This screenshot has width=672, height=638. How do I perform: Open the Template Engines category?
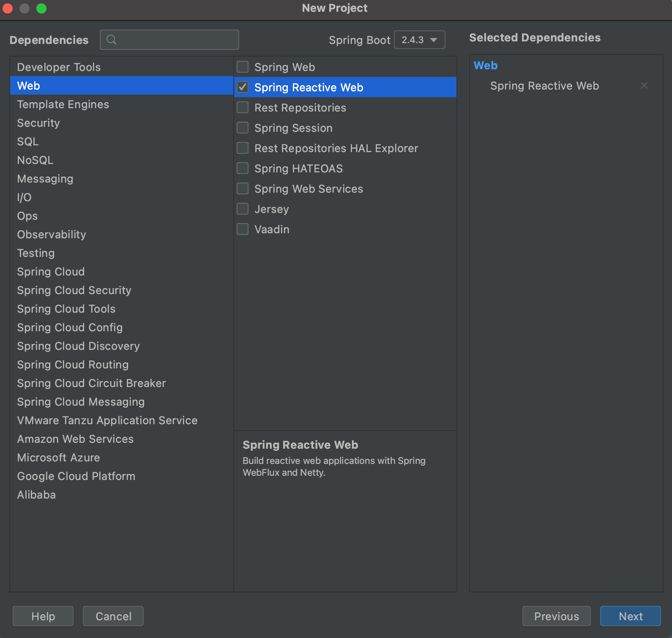[x=63, y=104]
